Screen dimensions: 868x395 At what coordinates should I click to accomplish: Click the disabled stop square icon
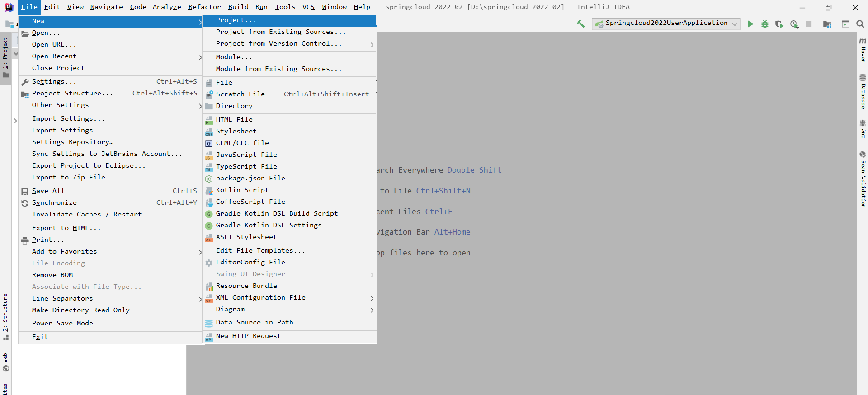click(809, 24)
